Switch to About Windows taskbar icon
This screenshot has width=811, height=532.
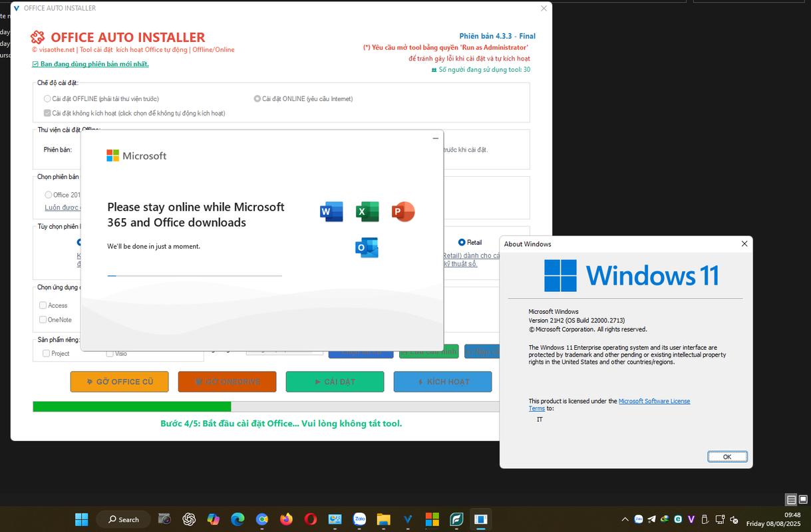click(481, 519)
